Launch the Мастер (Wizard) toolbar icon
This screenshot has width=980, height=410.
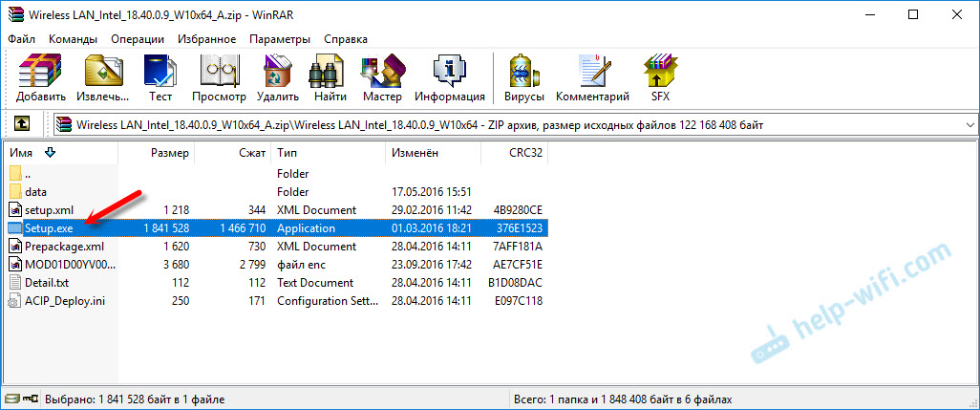point(382,76)
